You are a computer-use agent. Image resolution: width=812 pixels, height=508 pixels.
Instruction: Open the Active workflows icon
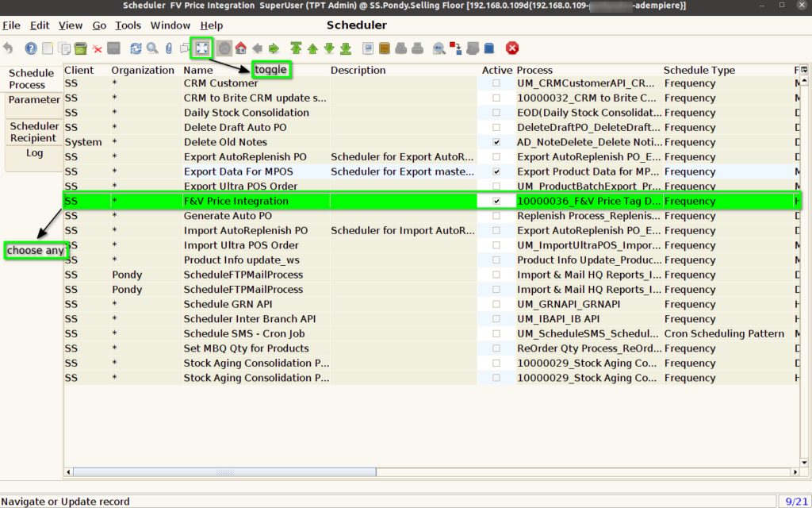coord(456,48)
